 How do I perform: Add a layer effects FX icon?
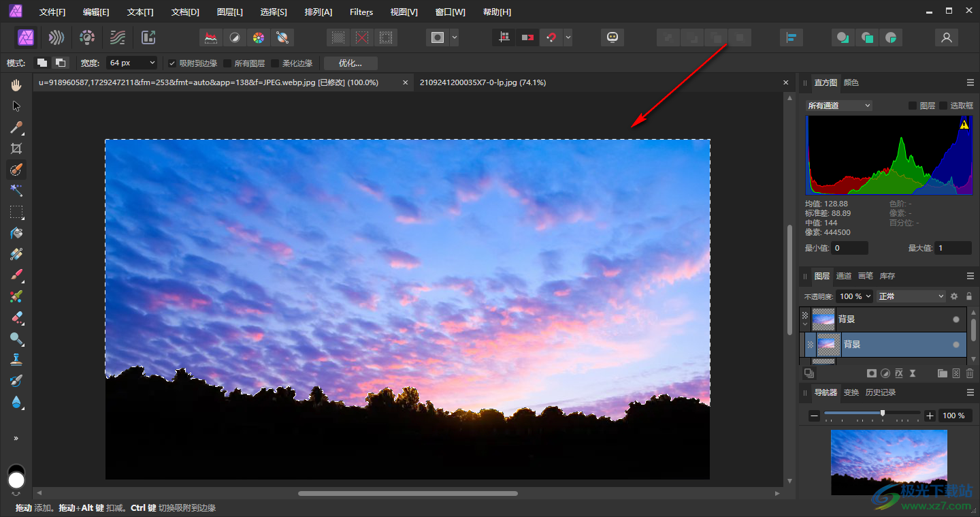click(x=899, y=373)
